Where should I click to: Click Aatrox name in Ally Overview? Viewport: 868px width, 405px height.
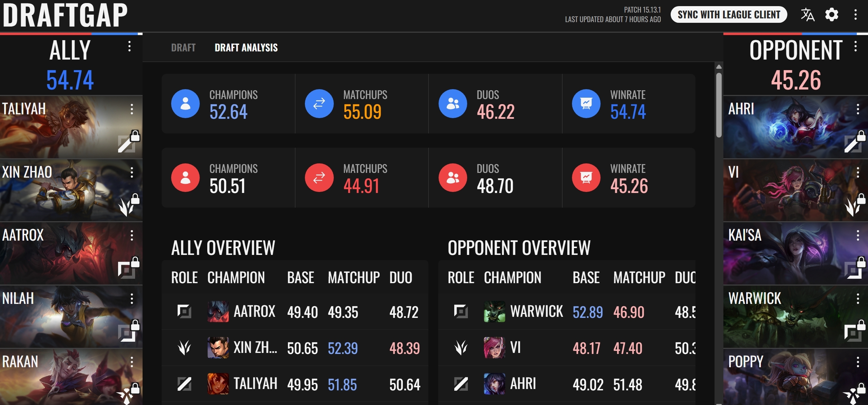[x=254, y=311]
